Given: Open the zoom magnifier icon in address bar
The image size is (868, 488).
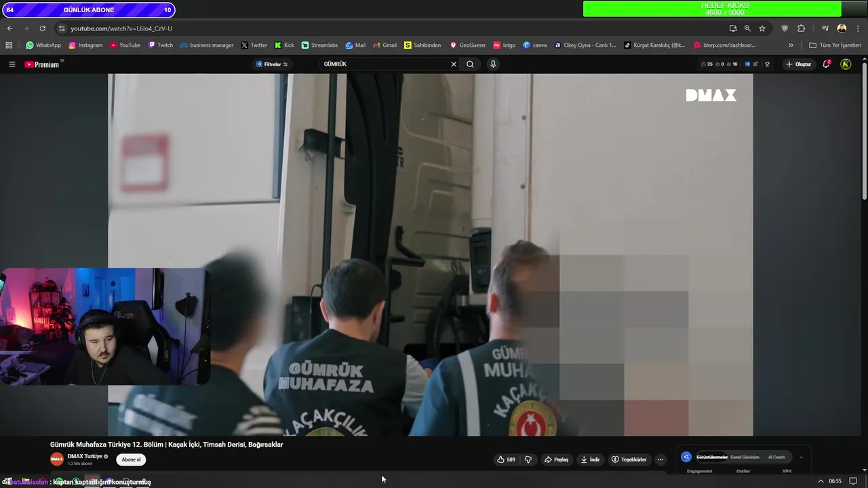Looking at the screenshot, I should (747, 28).
